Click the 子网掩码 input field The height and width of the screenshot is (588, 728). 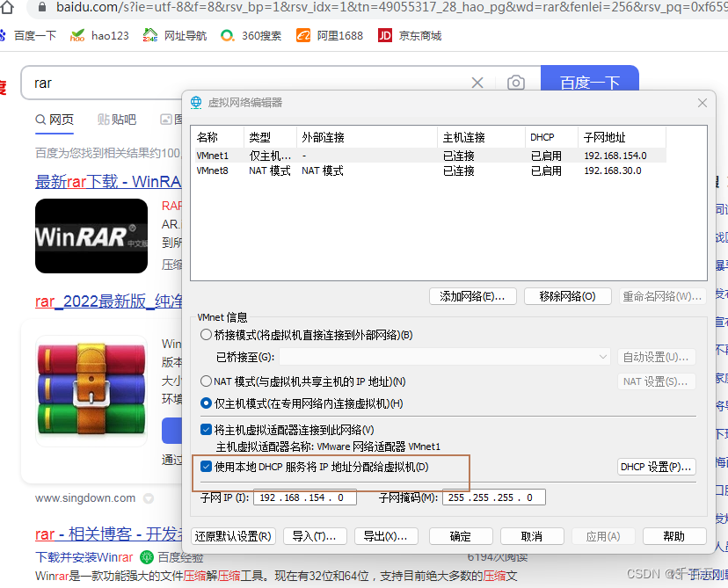[494, 497]
